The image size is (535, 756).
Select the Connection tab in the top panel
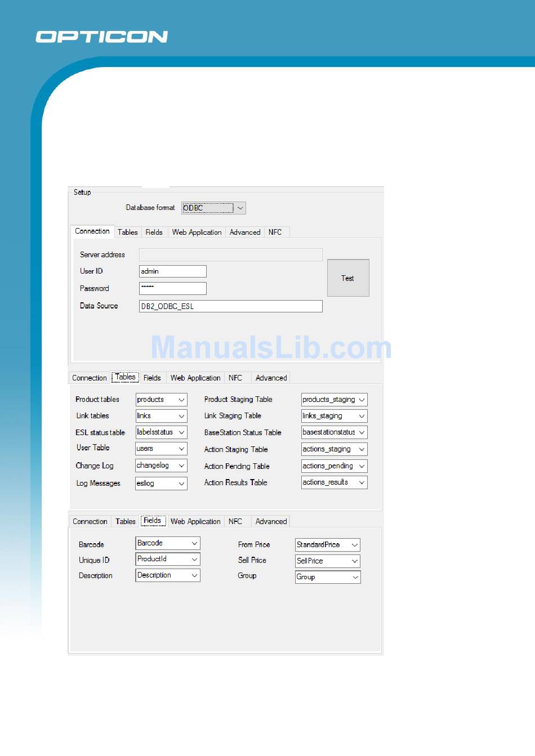(x=92, y=231)
